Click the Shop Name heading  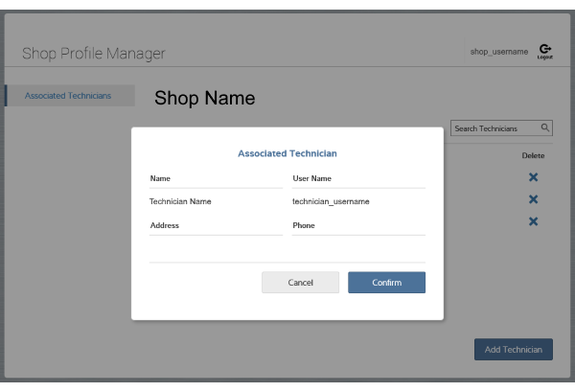pos(204,98)
